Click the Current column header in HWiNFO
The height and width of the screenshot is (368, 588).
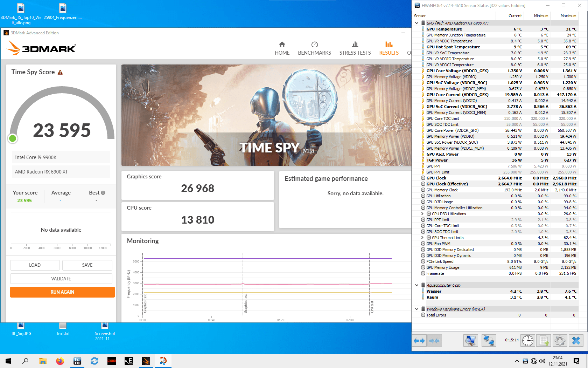click(510, 16)
